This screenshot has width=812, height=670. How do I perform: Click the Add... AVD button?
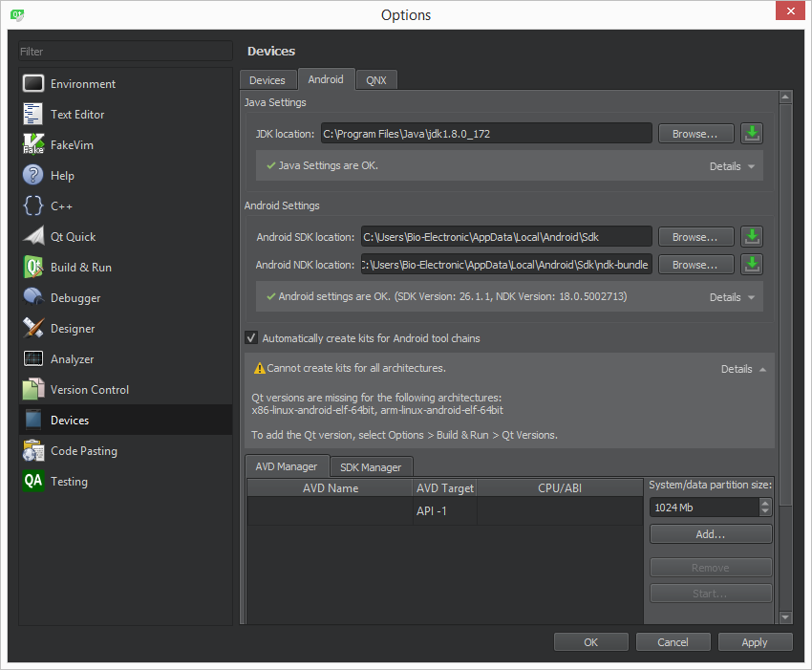point(710,534)
